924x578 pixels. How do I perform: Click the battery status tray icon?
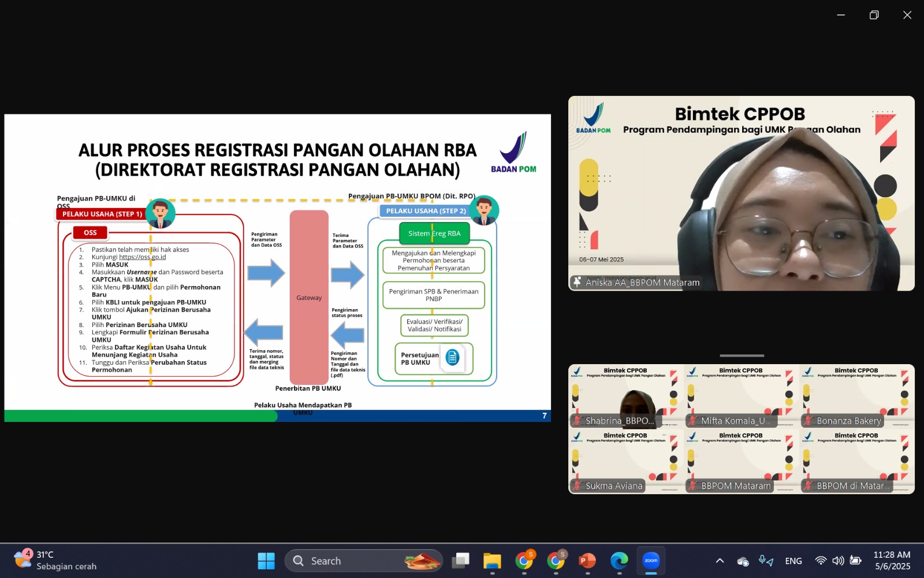[x=856, y=561]
